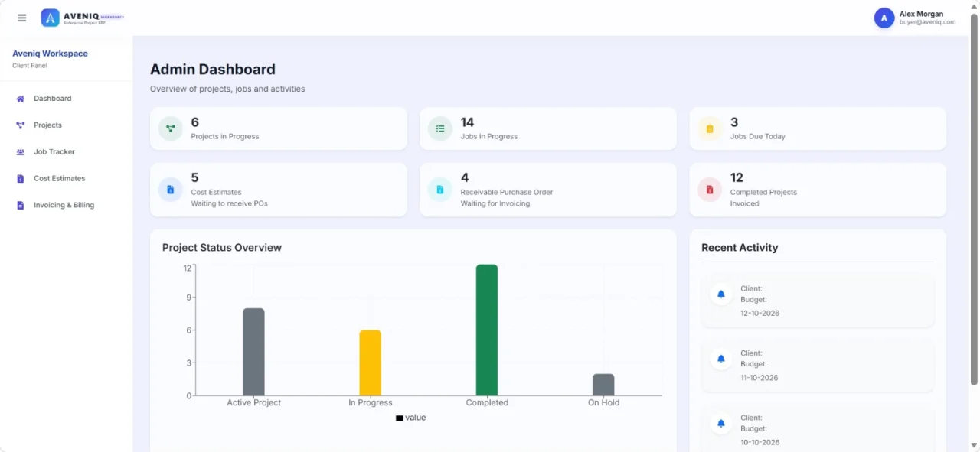Viewport: 980px width, 452px height.
Task: Click the gray On Hold bar
Action: pyautogui.click(x=603, y=385)
